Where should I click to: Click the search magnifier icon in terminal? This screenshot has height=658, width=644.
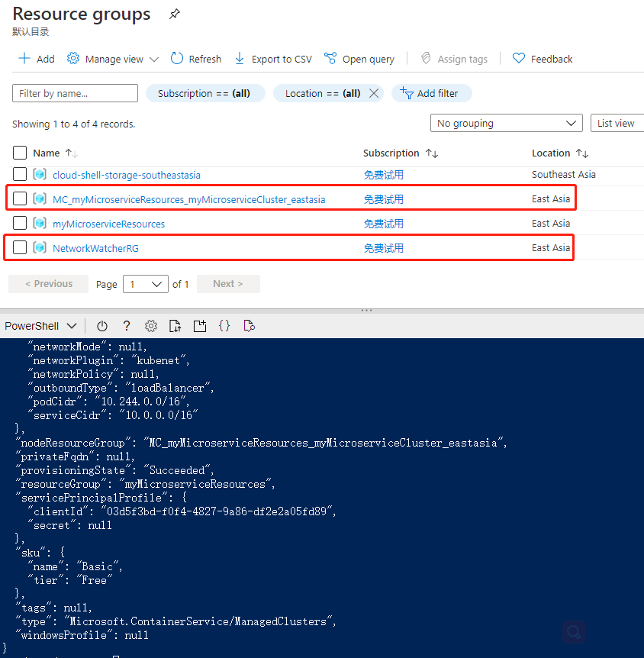pos(574,632)
